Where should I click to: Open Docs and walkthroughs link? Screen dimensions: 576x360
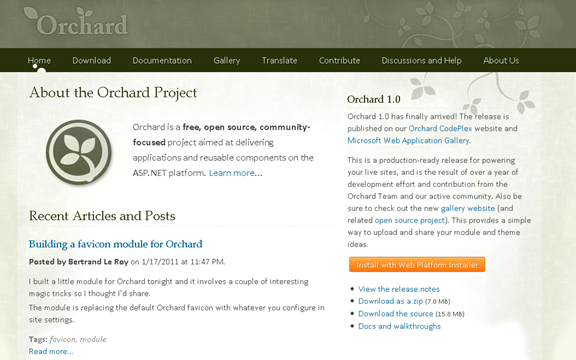399,326
